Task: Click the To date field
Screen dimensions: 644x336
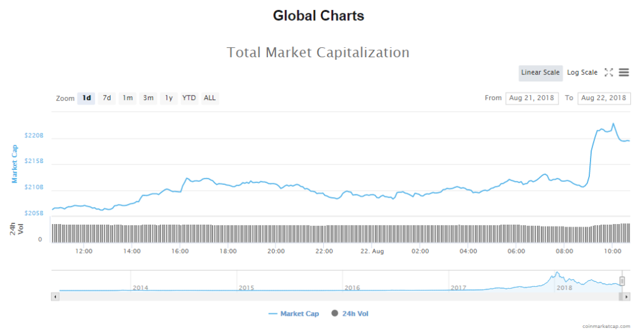Action: pyautogui.click(x=604, y=98)
